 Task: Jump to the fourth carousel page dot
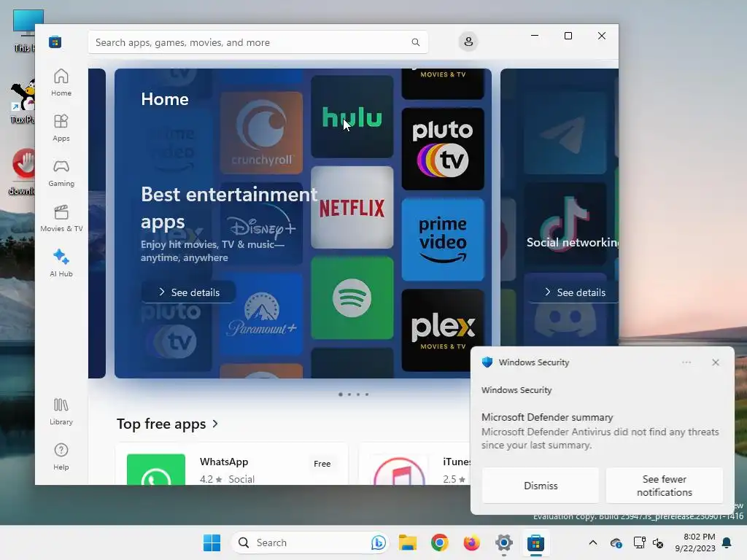click(x=367, y=394)
